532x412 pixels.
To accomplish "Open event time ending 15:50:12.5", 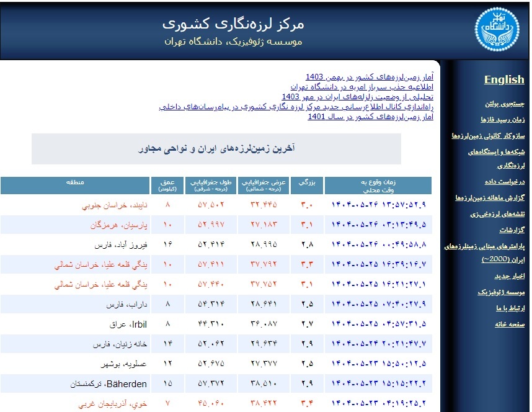I will pyautogui.click(x=378, y=364).
